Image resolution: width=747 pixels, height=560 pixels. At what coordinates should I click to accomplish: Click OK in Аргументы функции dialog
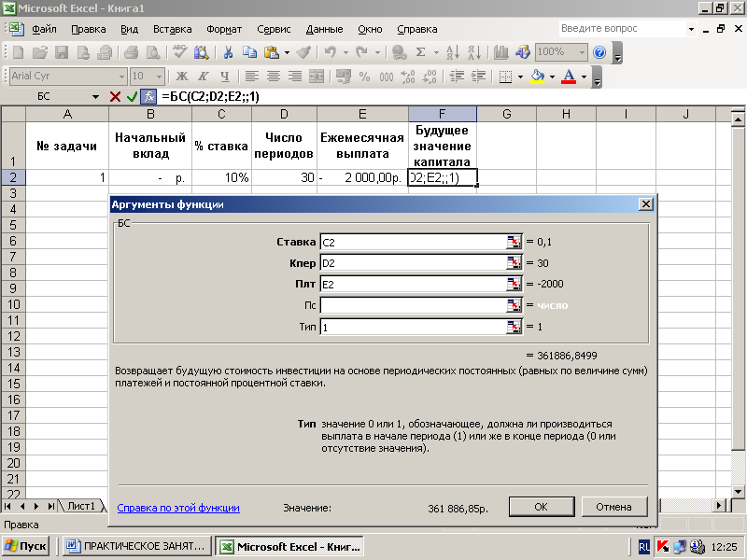click(542, 507)
